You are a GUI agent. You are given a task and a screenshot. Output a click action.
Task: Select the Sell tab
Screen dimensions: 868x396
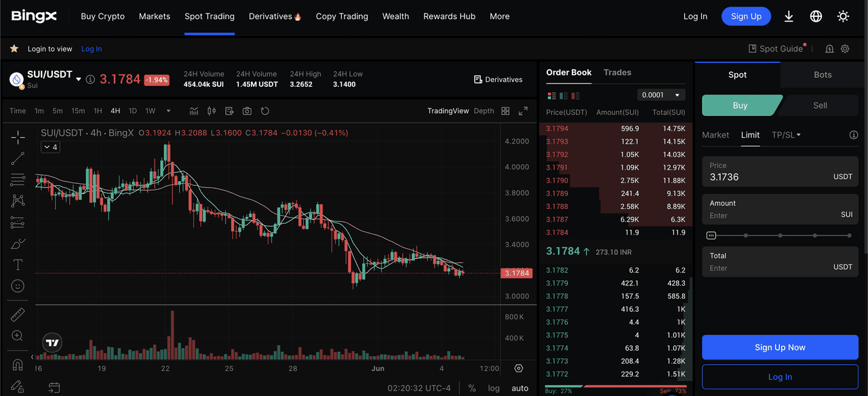coord(820,105)
